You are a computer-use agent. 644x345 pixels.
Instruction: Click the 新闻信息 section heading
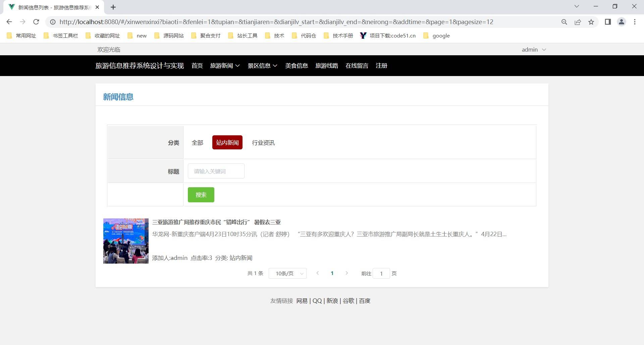pyautogui.click(x=118, y=97)
